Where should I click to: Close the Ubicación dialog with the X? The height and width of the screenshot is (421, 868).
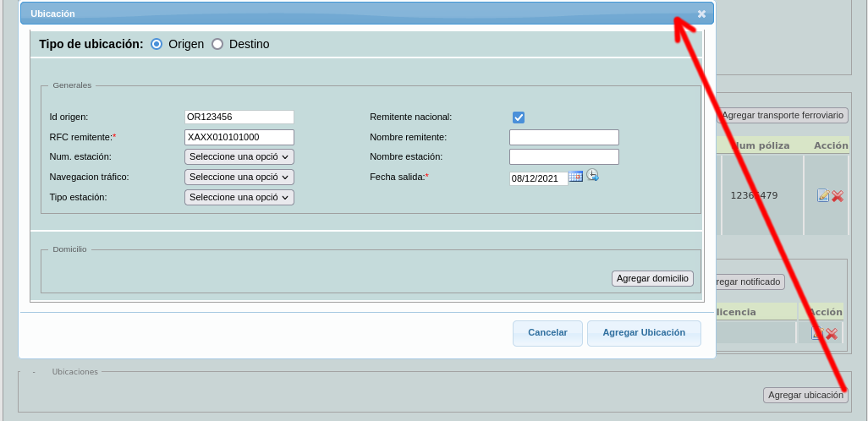point(701,14)
